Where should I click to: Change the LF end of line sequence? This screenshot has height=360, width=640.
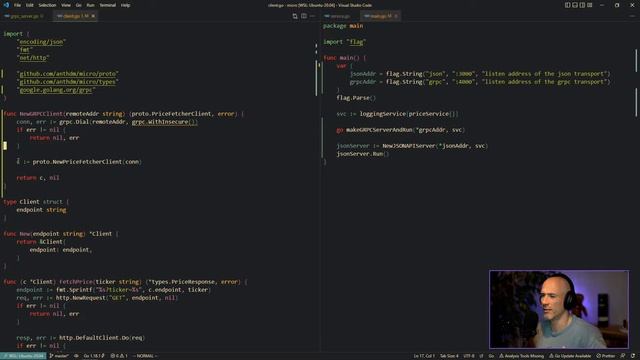[481, 356]
